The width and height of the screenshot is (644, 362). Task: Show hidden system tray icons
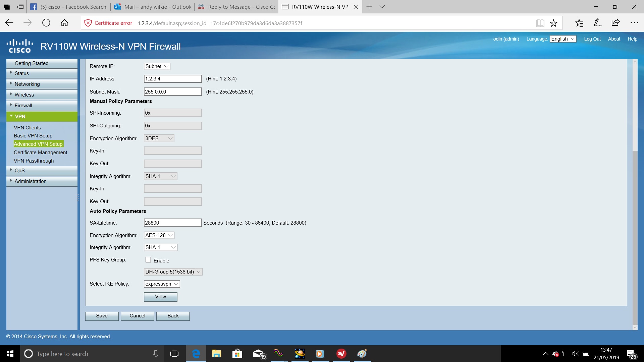click(545, 354)
